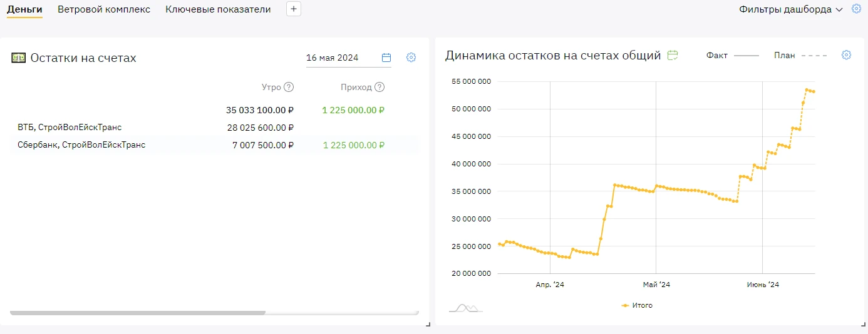Click total morning balance 35 033 100.00 ₽
Screen dimensions: 868x334
click(260, 110)
